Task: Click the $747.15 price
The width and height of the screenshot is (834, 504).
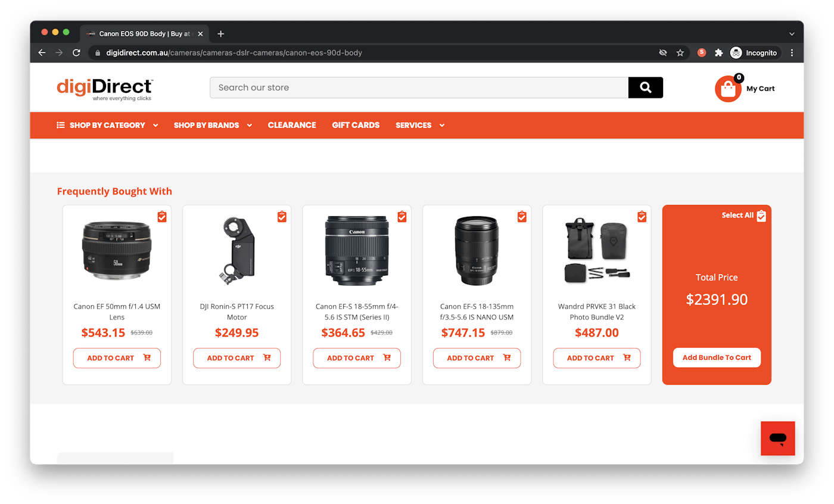Action: pyautogui.click(x=463, y=332)
